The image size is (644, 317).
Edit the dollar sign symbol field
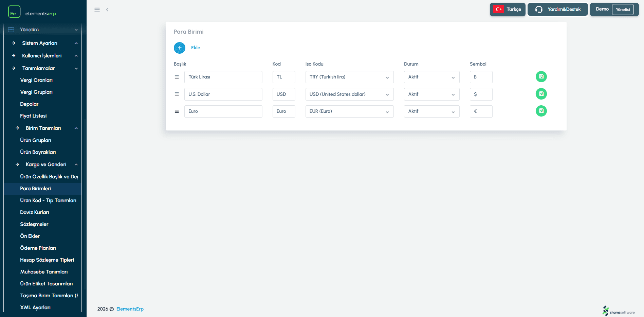[x=481, y=94]
